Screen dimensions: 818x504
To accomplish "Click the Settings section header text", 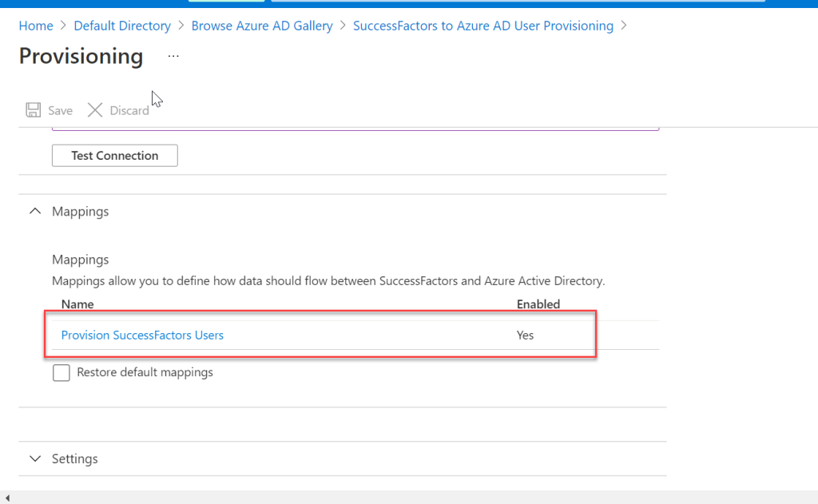I will (74, 458).
